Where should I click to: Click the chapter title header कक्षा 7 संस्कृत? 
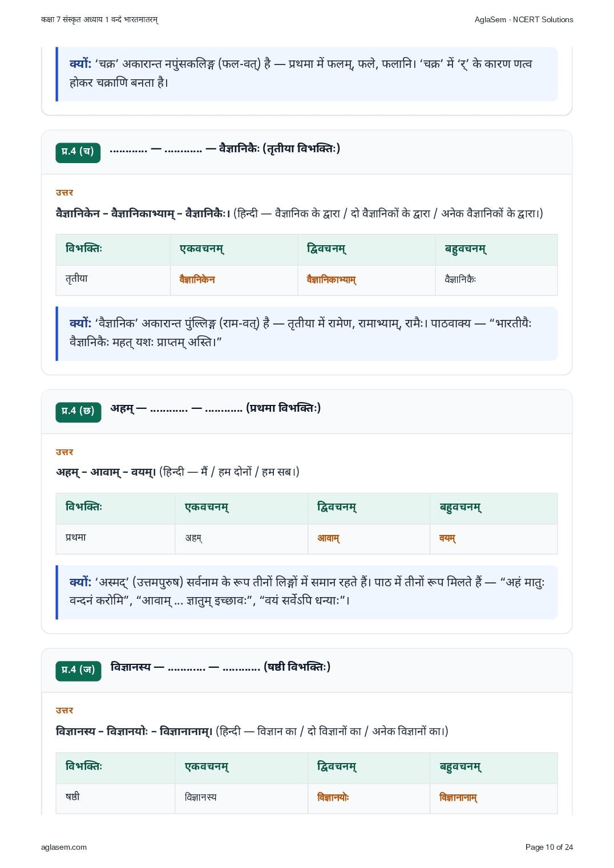[100, 19]
